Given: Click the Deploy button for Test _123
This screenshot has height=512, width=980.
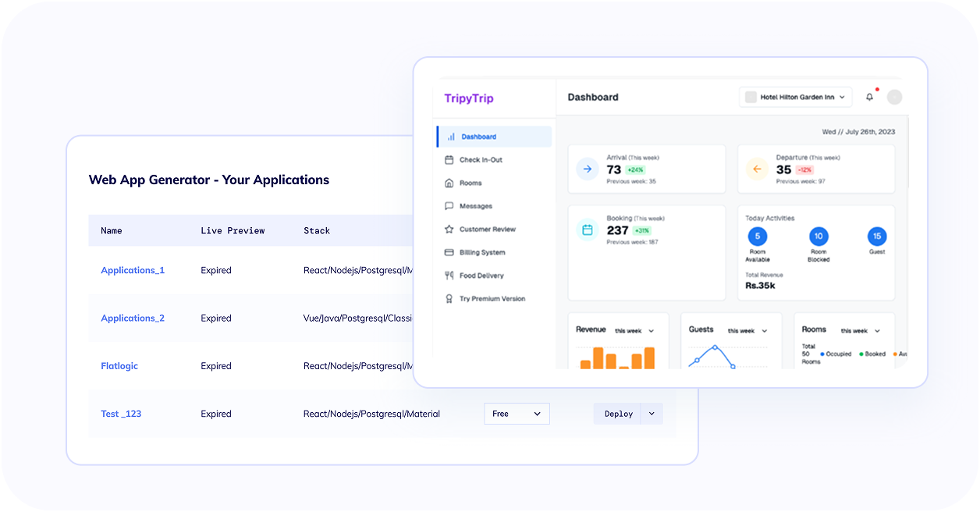Looking at the screenshot, I should 617,414.
